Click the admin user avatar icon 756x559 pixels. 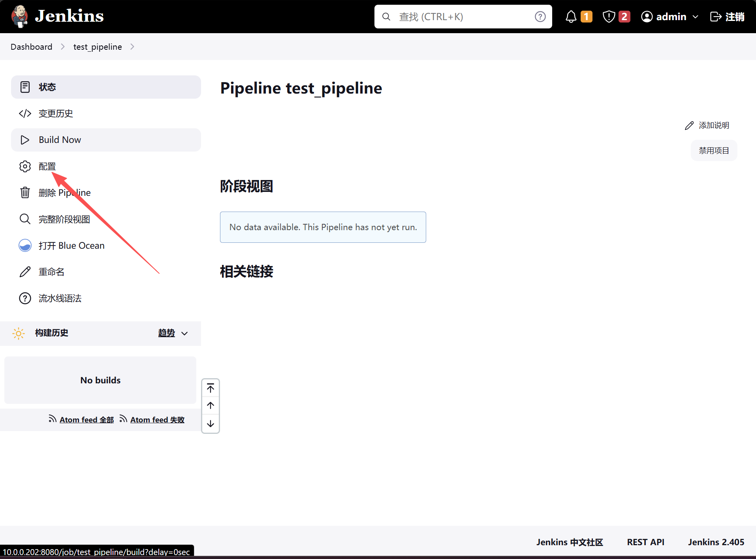pyautogui.click(x=647, y=17)
